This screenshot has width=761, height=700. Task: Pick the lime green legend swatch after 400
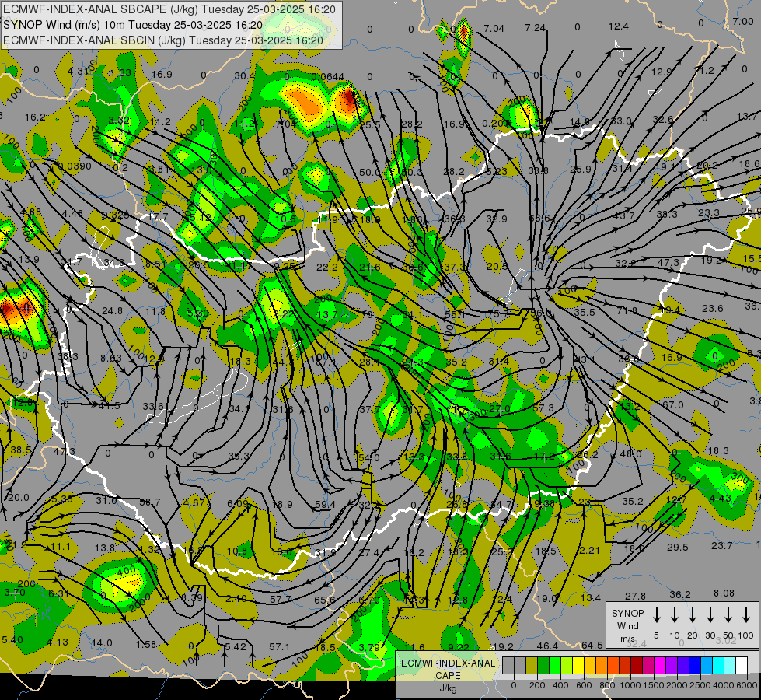tap(567, 666)
